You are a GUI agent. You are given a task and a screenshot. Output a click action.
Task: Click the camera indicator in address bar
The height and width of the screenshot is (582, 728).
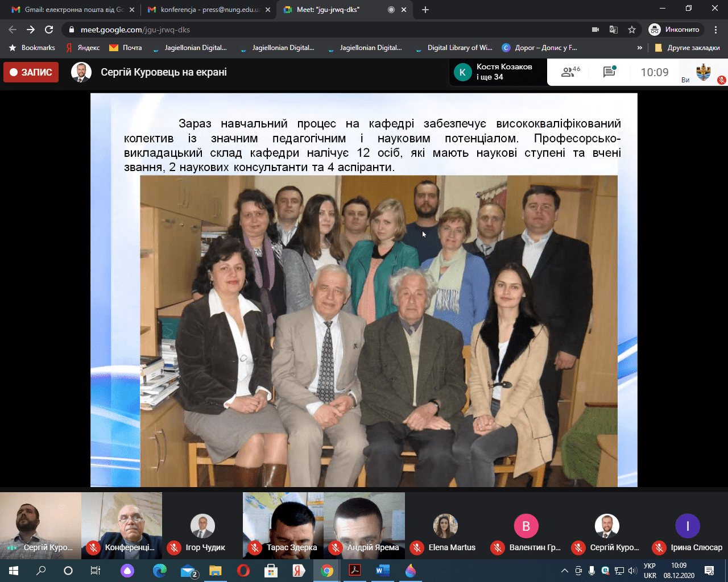click(x=595, y=30)
